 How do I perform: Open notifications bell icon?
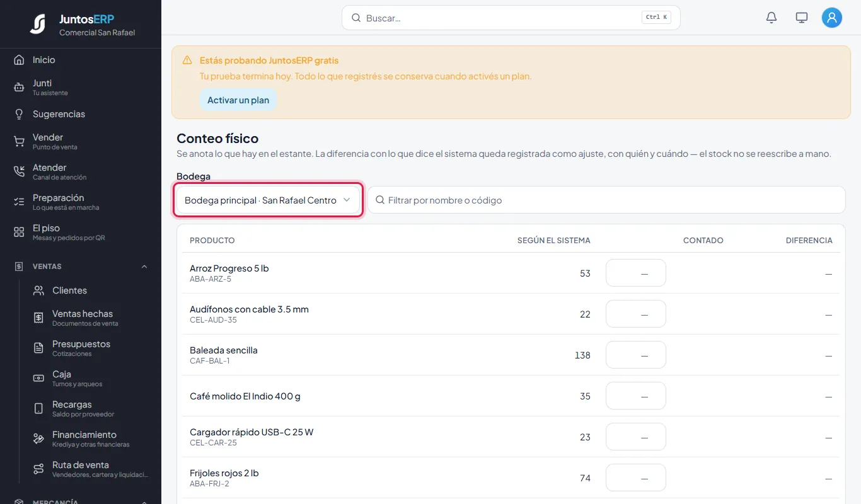771,18
